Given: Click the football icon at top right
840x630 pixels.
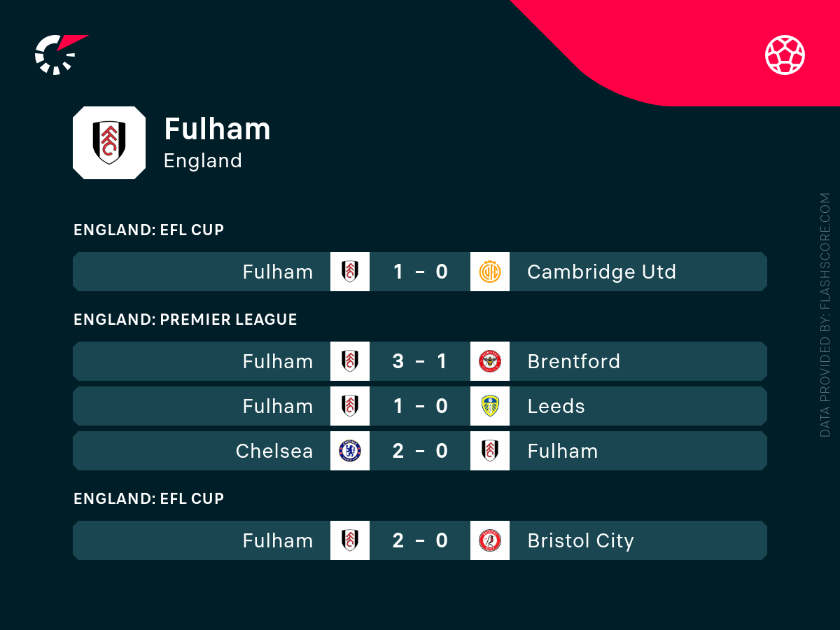Looking at the screenshot, I should 785,55.
